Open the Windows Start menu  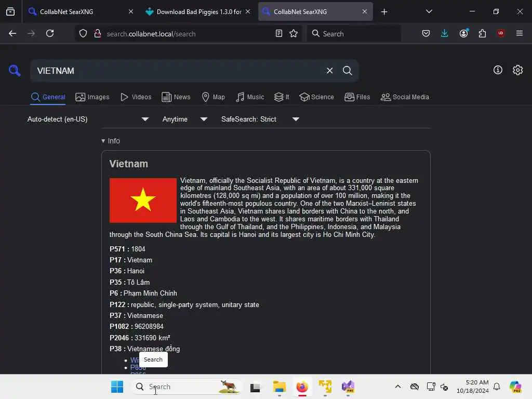[117, 387]
